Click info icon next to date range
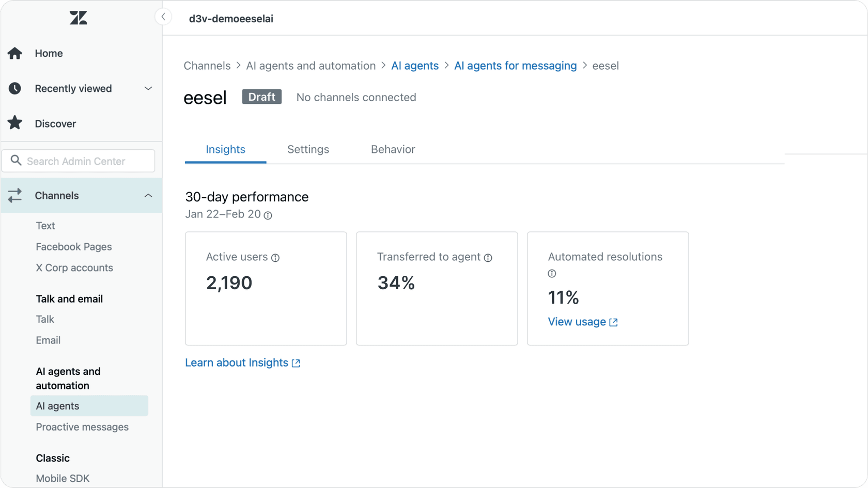 (x=268, y=215)
